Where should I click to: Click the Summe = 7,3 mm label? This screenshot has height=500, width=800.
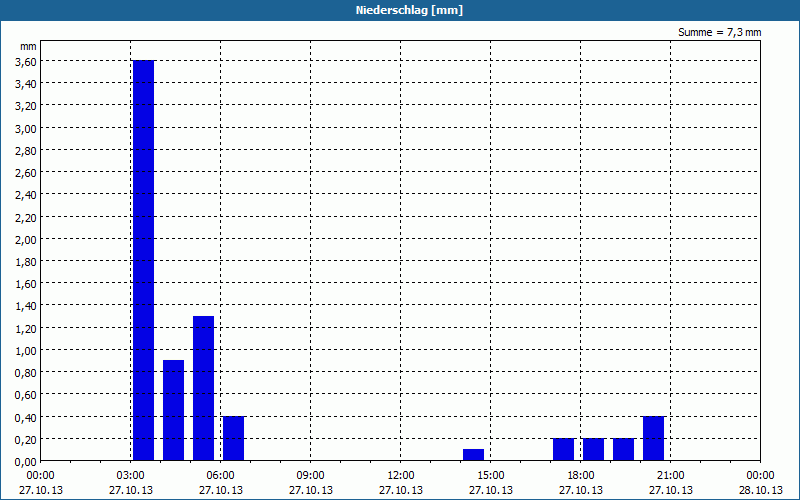[x=719, y=32]
